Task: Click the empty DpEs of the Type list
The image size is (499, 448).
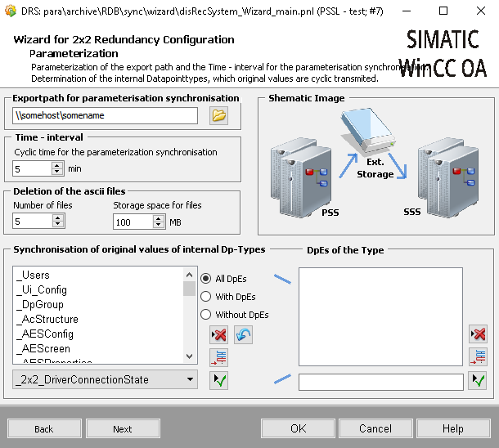Action: click(x=380, y=316)
